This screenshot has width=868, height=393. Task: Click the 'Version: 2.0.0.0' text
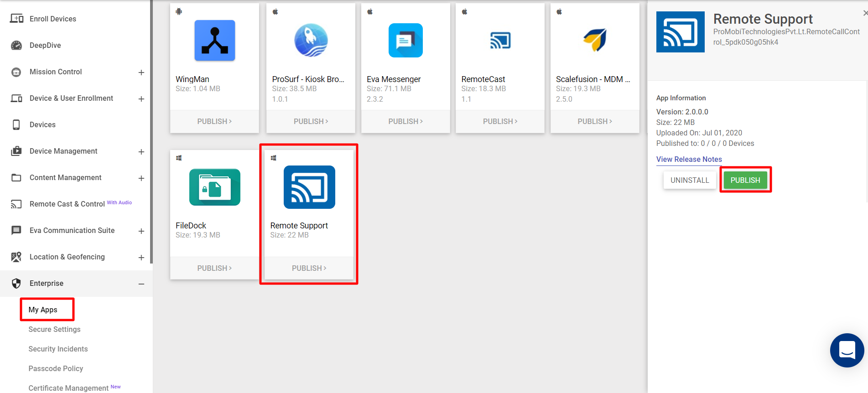[x=682, y=112]
